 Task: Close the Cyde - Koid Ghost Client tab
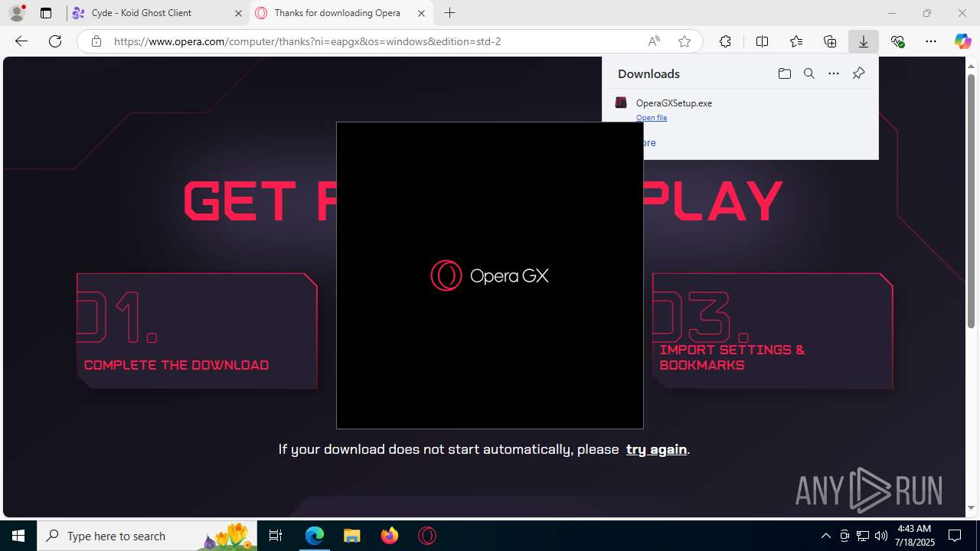(238, 13)
